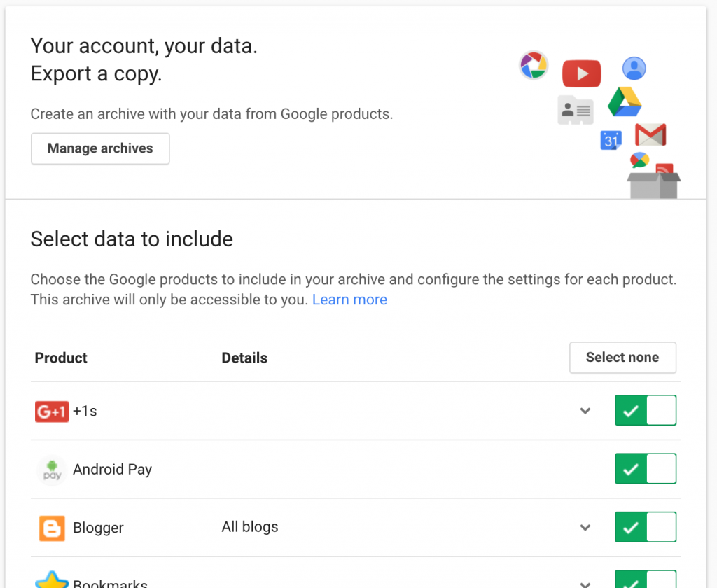Click the Google Photos pinwheel icon
Screen dimensions: 717x588
click(534, 65)
